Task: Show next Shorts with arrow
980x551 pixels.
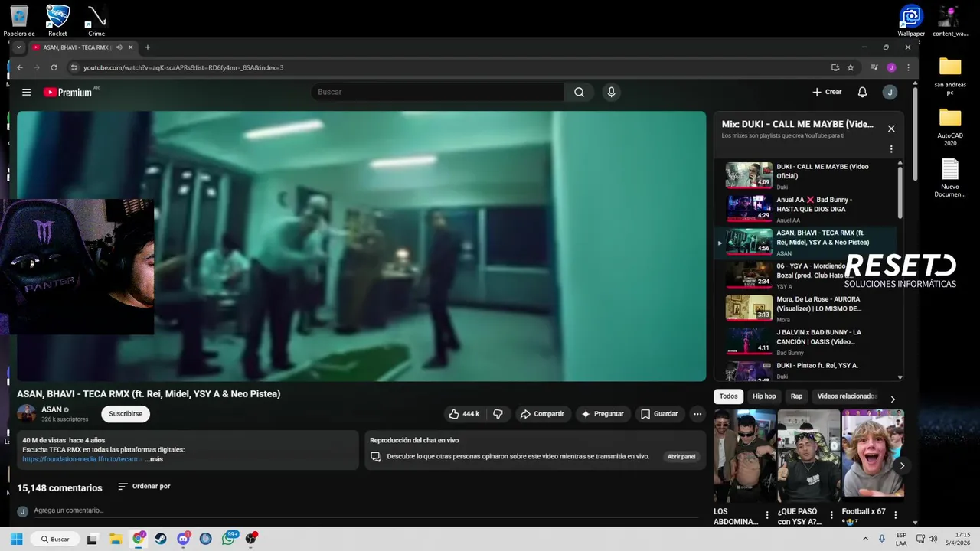Action: (x=902, y=465)
